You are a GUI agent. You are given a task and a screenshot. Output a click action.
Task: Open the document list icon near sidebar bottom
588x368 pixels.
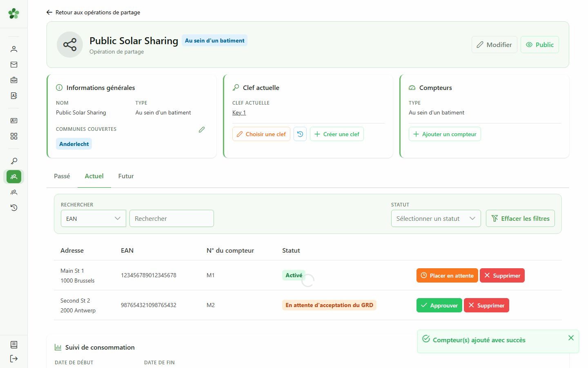tap(14, 345)
